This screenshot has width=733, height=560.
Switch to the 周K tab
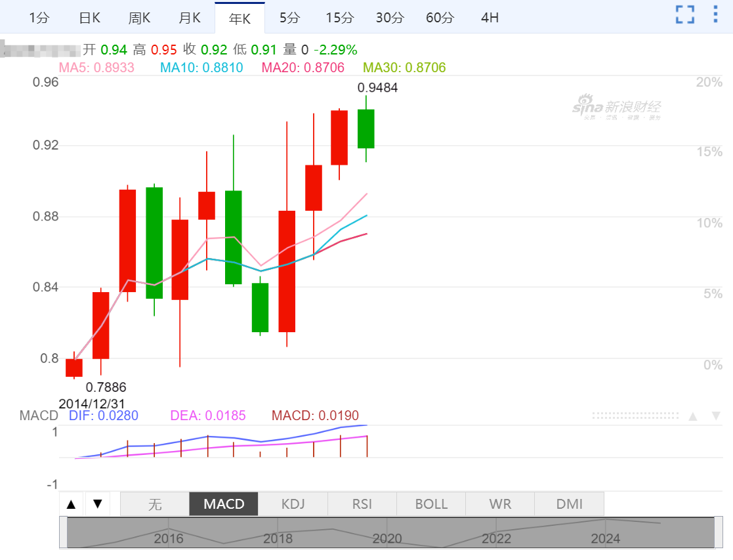pyautogui.click(x=140, y=18)
